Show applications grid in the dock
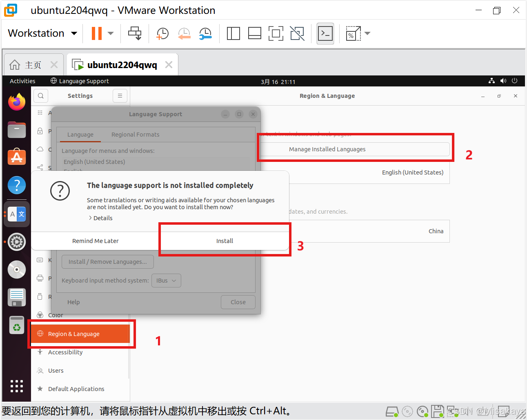Viewport: 527px width, 420px height. tap(17, 386)
